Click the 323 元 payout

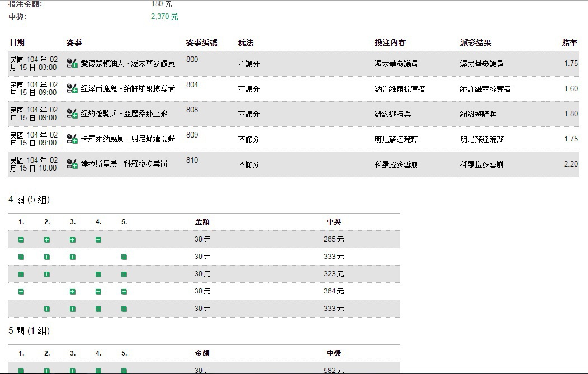(334, 274)
